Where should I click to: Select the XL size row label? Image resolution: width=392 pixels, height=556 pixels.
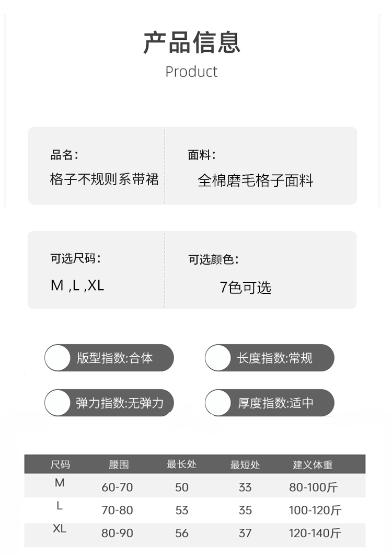point(60,529)
